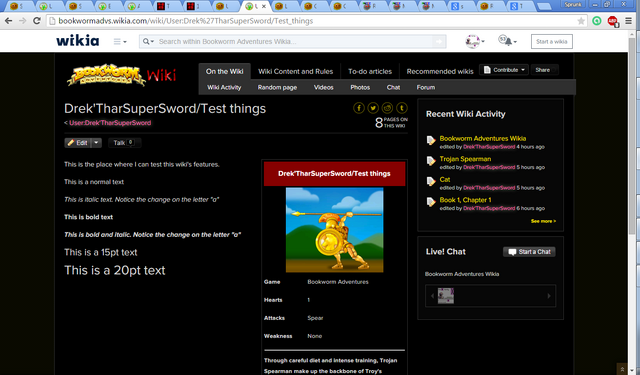Click the Bookworm Adventures Wiki logo
640x375 pixels.
pos(121,75)
